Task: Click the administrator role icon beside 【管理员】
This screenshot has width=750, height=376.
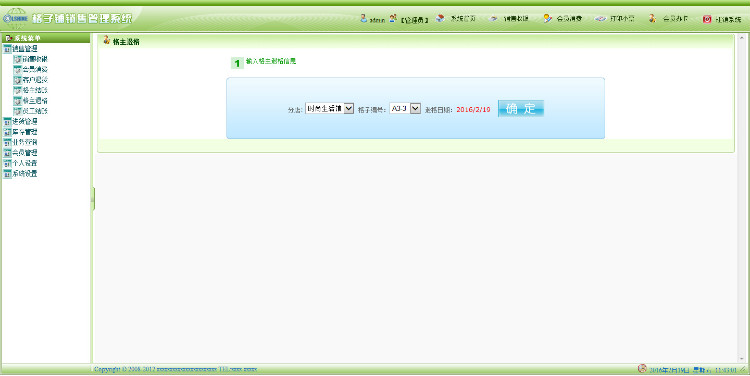Action: [x=393, y=19]
